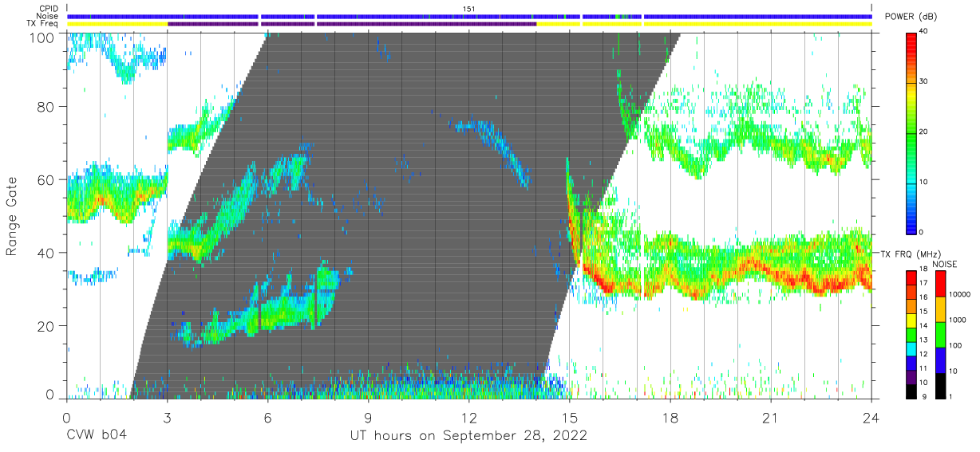Viewport: 980px width, 452px height.
Task: Click the x-axis tick label '21'
Action: [770, 417]
